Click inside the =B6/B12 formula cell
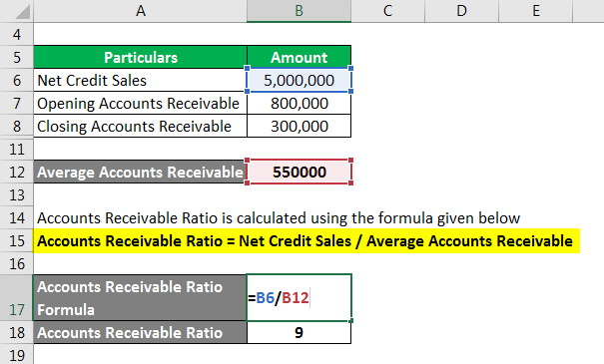 click(299, 298)
